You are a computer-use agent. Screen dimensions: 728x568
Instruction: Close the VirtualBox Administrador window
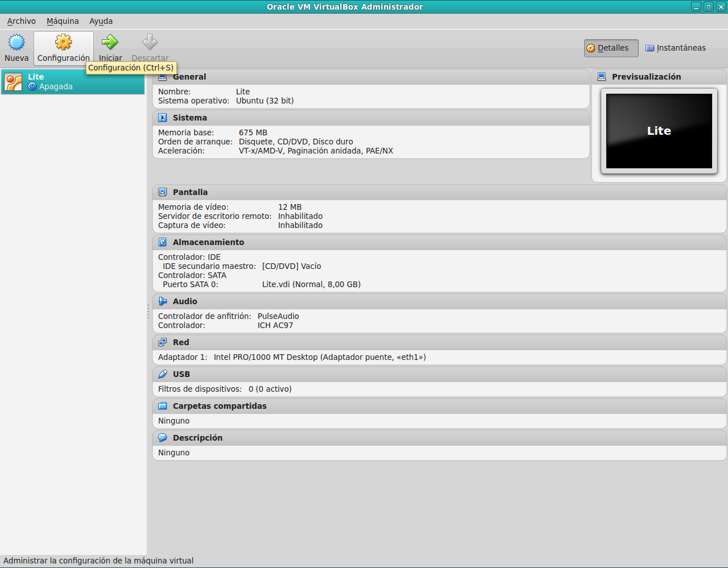[721, 7]
